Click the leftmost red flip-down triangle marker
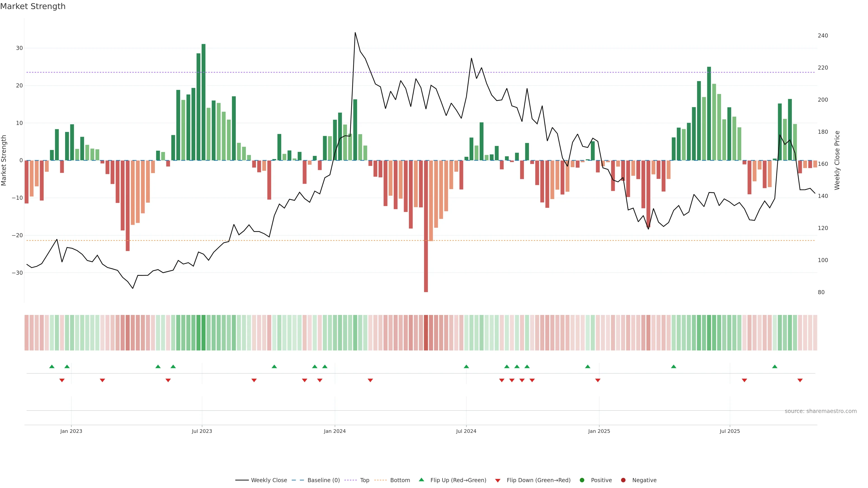 click(x=62, y=380)
